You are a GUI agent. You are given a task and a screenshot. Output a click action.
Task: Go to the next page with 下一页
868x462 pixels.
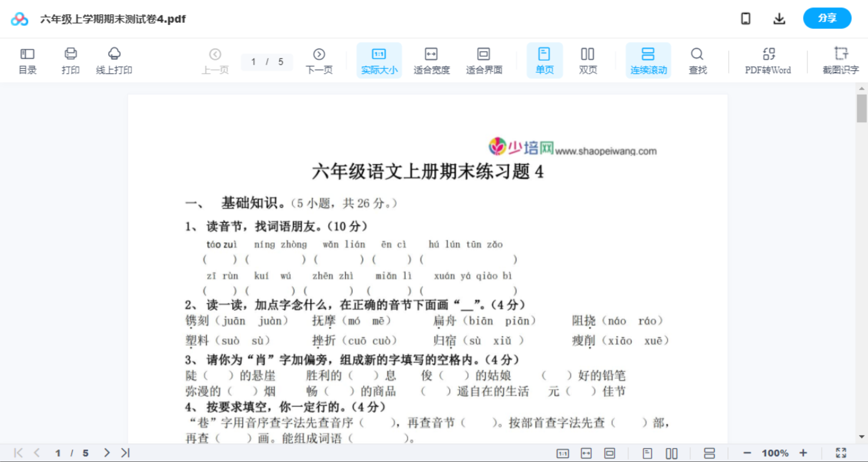(319, 60)
